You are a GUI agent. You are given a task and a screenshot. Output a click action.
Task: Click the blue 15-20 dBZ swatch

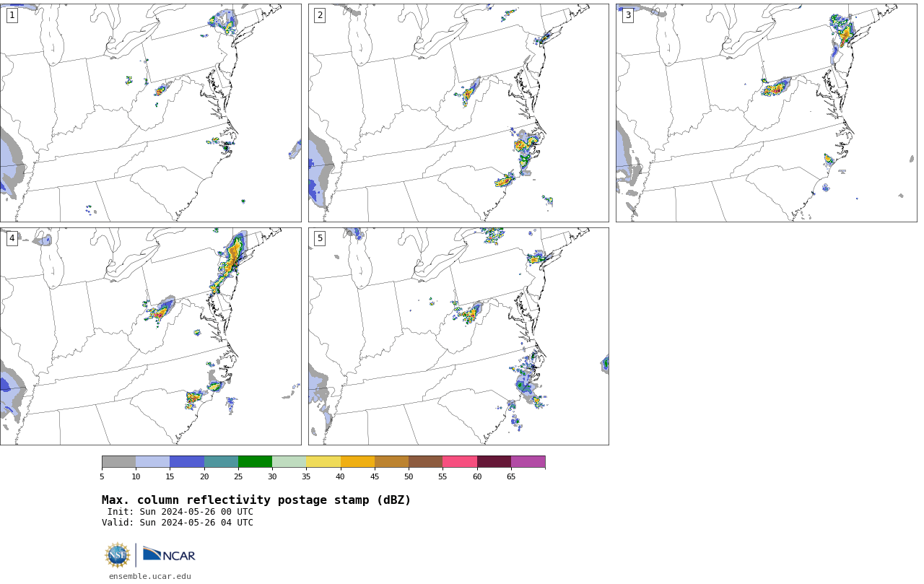tap(187, 462)
